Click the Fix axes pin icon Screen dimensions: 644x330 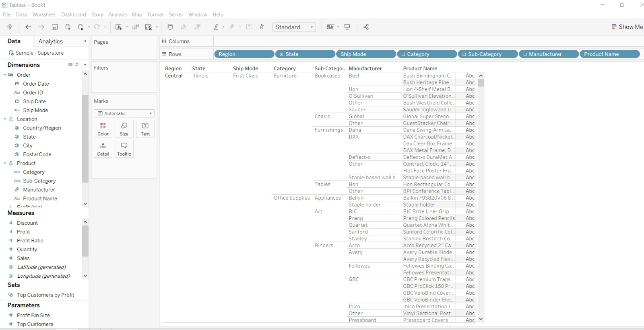pos(262,27)
